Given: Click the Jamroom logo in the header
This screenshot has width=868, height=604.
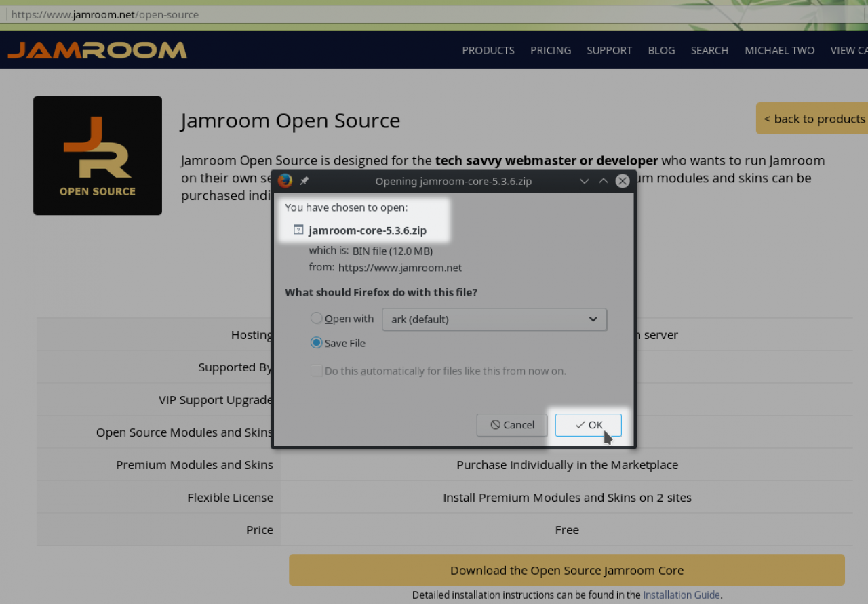Looking at the screenshot, I should [97, 50].
